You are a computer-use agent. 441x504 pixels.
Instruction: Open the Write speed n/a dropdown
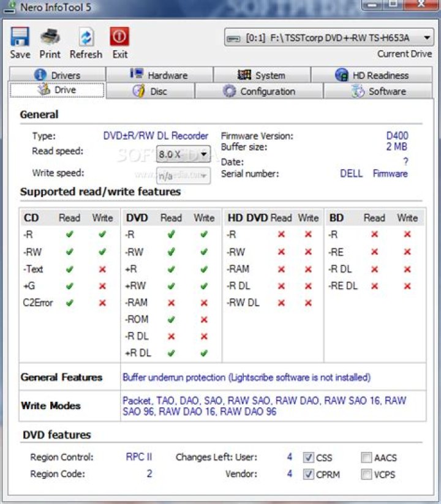[184, 176]
